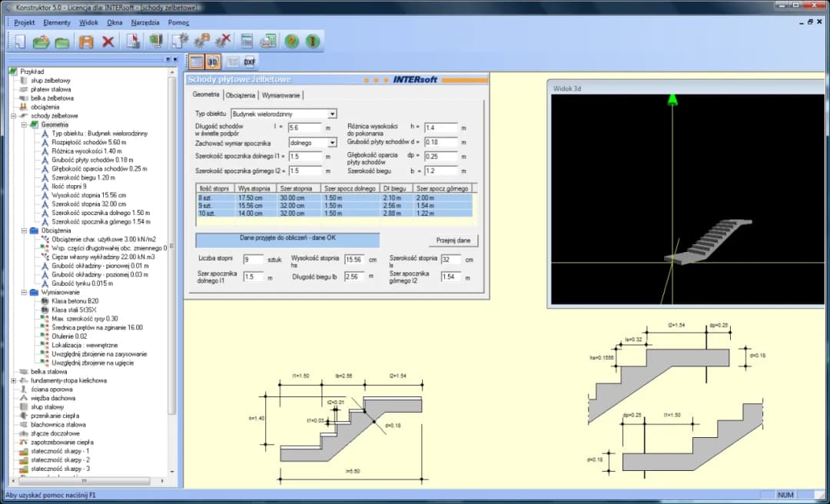The height and width of the screenshot is (504, 830).
Task: Click the DXF export icon
Action: 249,62
